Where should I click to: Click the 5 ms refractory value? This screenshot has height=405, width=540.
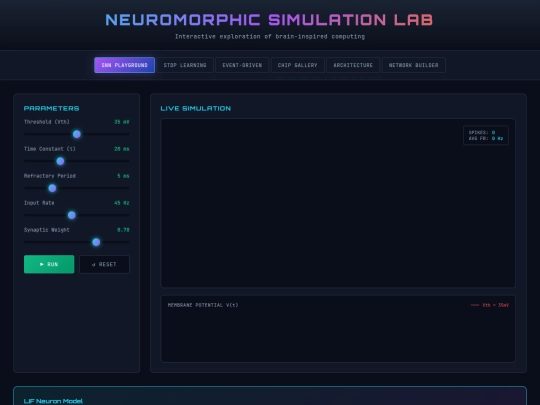(123, 176)
